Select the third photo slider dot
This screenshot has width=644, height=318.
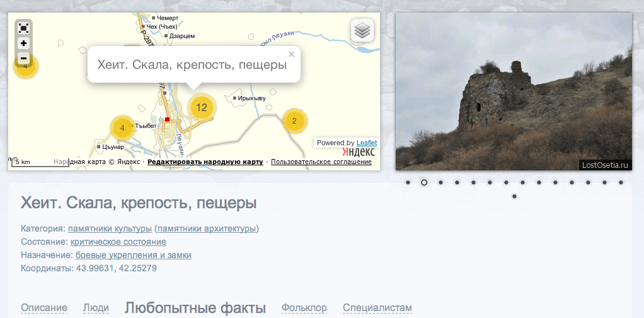[x=440, y=182]
